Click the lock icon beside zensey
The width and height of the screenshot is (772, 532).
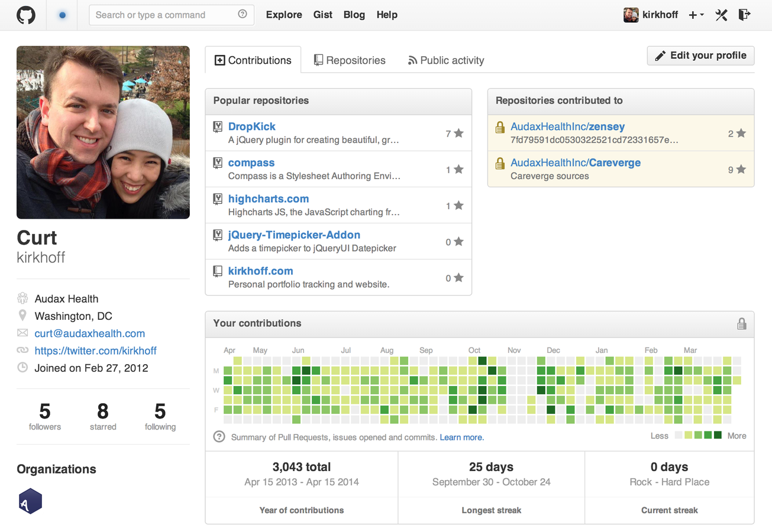[x=500, y=127]
